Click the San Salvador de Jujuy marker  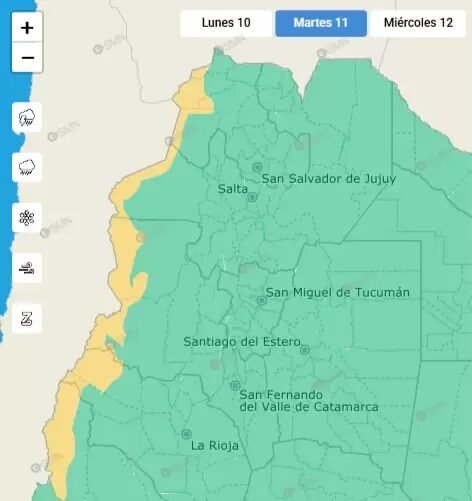(257, 167)
